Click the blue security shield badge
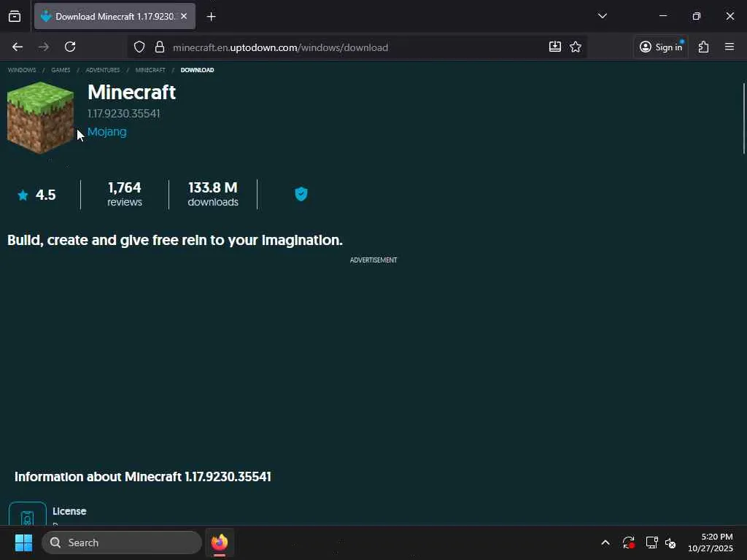The height and width of the screenshot is (560, 747). pos(301,194)
